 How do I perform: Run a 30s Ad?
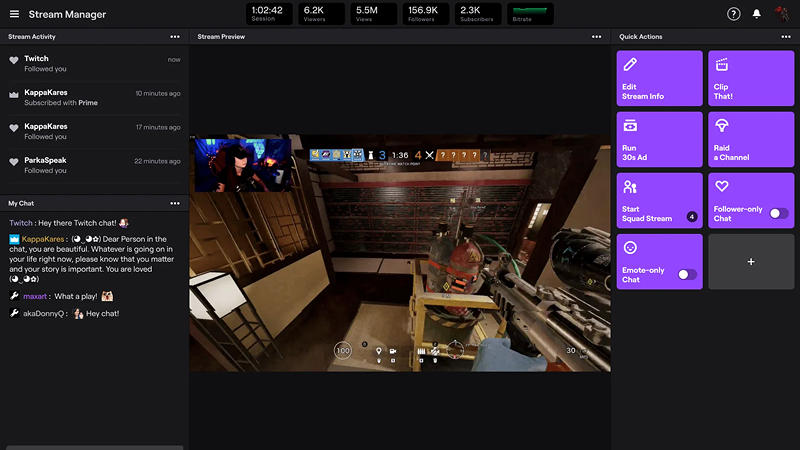tap(659, 139)
